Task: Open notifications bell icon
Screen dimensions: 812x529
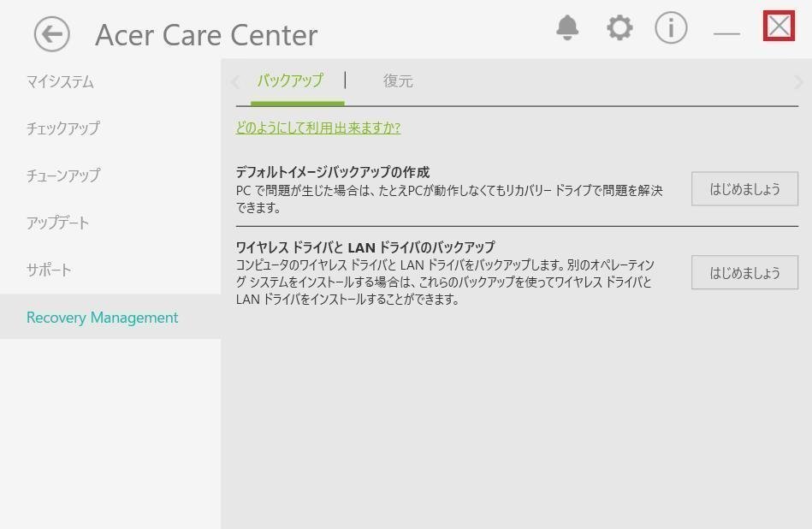Action: 567,27
